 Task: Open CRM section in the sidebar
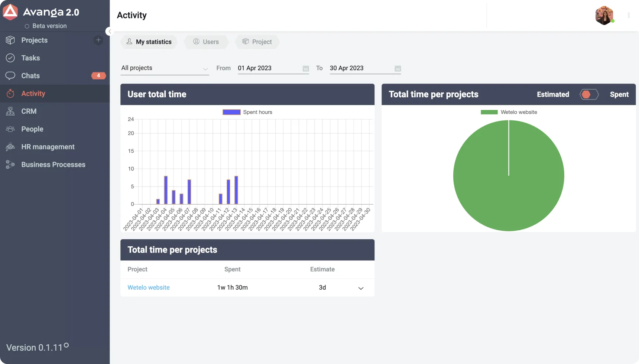[29, 111]
